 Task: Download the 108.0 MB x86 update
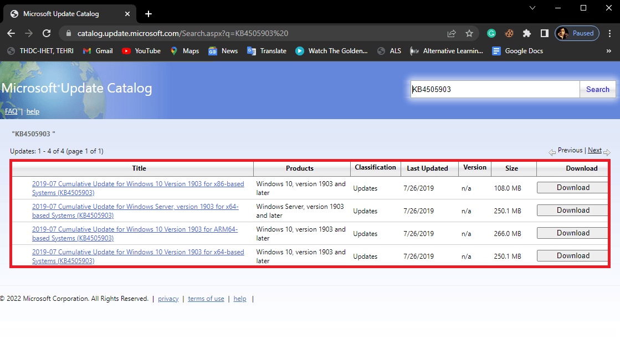572,188
